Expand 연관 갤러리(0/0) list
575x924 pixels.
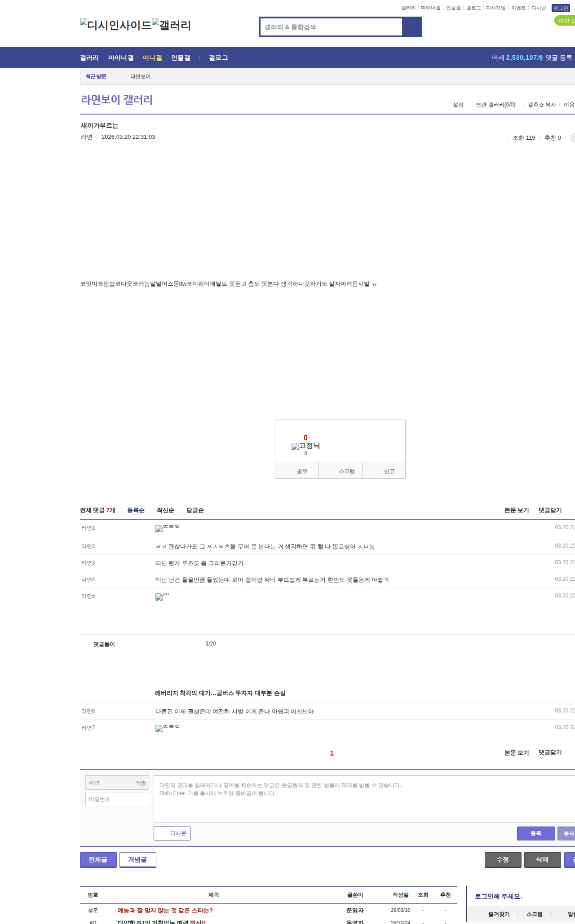coord(495,105)
